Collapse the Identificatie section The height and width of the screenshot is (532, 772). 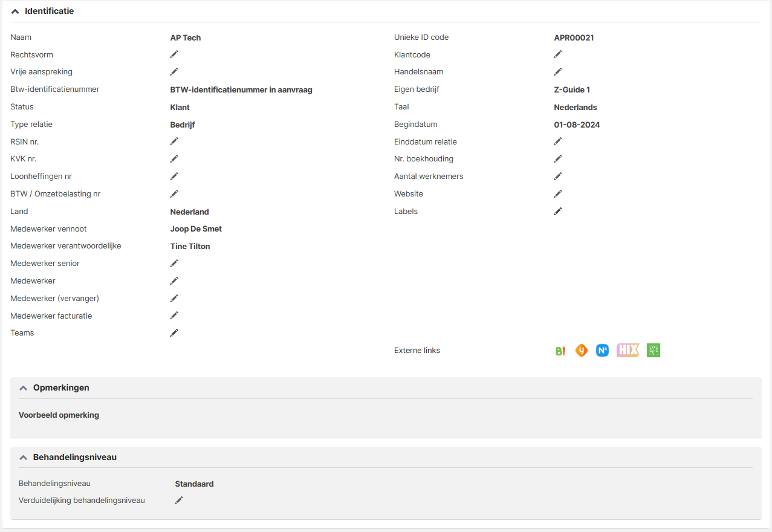click(x=15, y=11)
